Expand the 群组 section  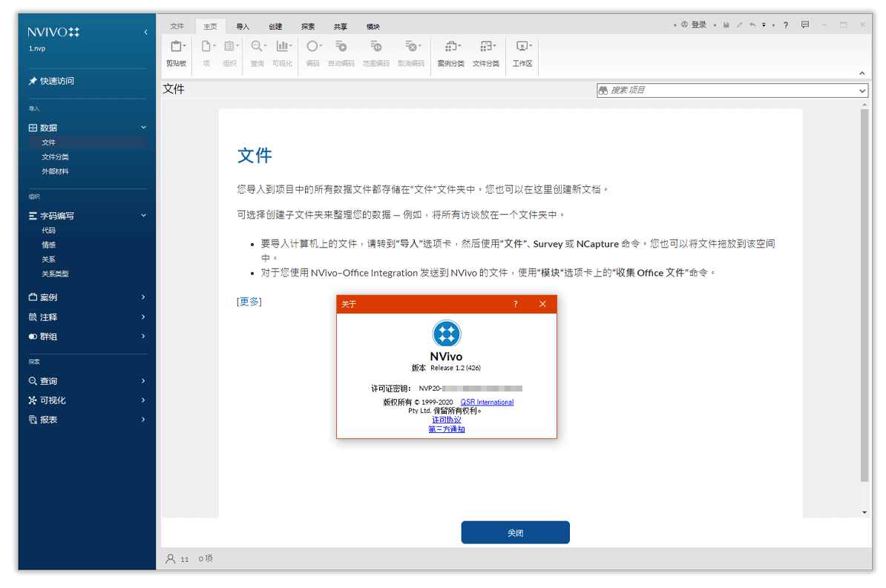143,336
